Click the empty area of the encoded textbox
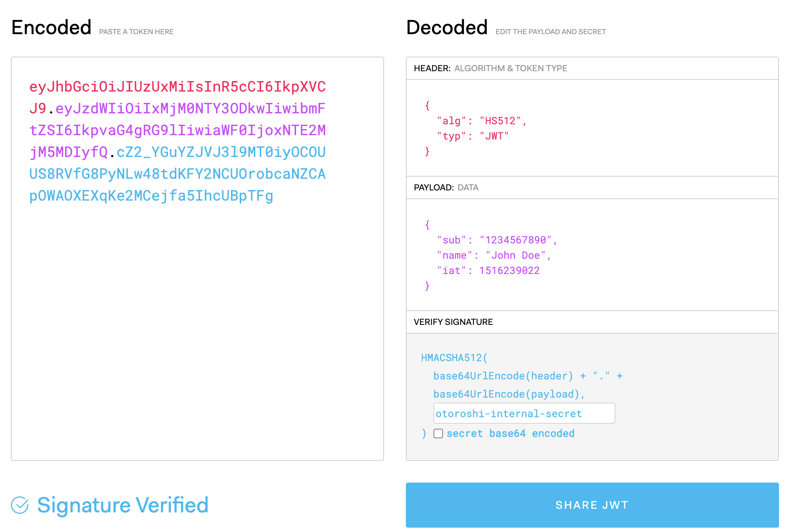The image size is (787, 532). [197, 327]
